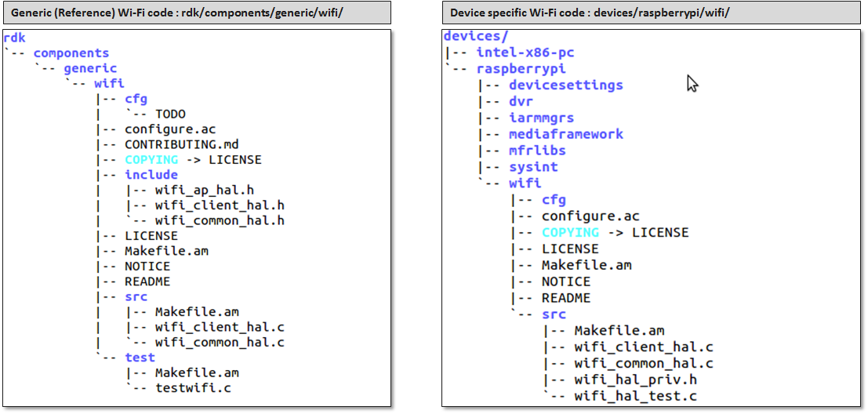Click the 'Device specific Wi-Fi code' header
This screenshot has height=414, width=868.
(651, 13)
